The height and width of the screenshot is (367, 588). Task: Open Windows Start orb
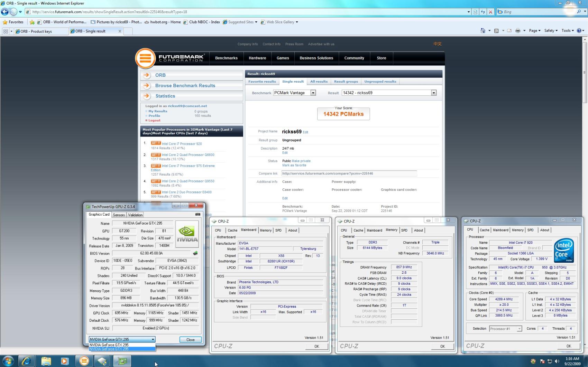point(8,361)
